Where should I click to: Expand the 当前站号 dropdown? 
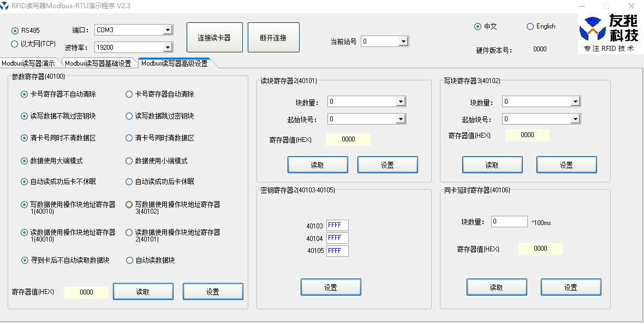pyautogui.click(x=402, y=40)
